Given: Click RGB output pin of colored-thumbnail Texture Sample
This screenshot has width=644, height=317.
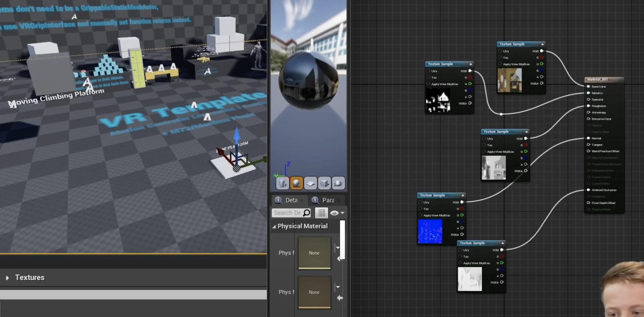Looking at the screenshot, I should [542, 51].
